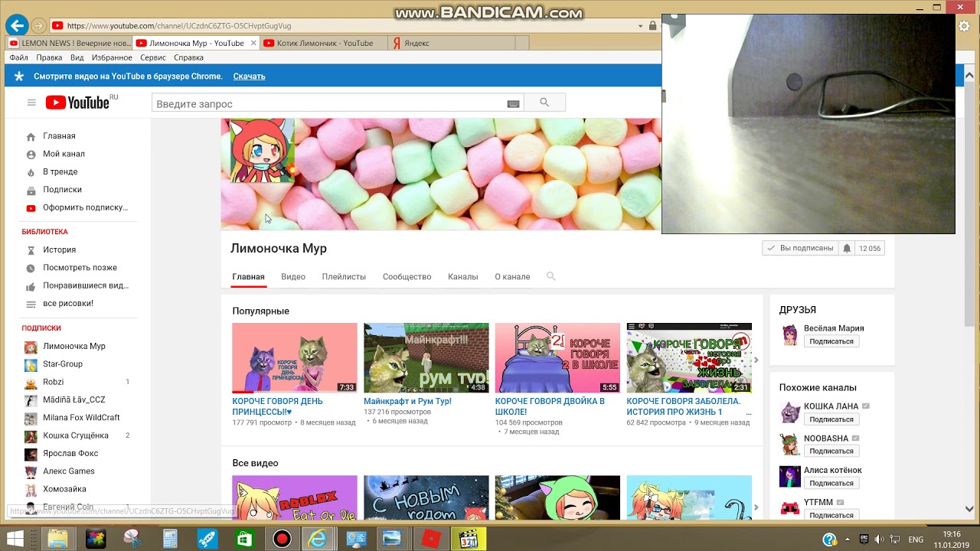The height and width of the screenshot is (551, 980).
Task: Subscribe to NOOBASHA
Action: click(x=831, y=451)
